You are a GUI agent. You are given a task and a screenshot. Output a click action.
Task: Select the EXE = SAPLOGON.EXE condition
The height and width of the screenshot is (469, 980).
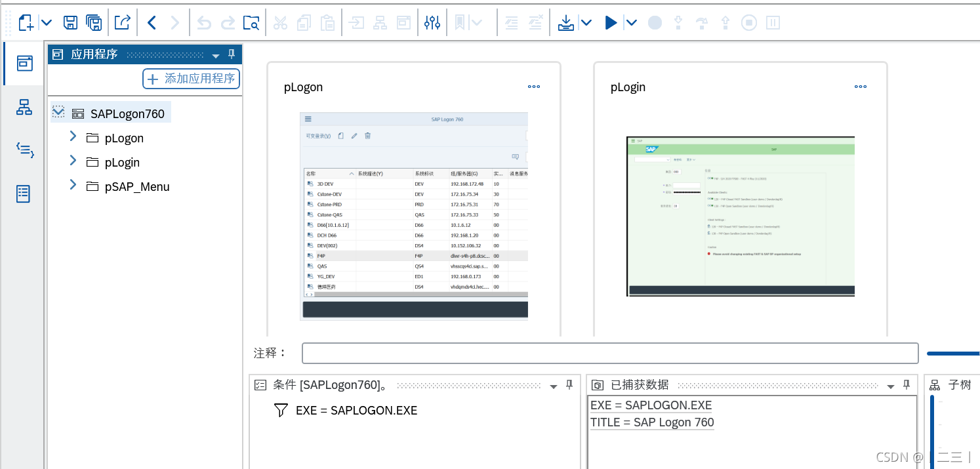pyautogui.click(x=356, y=411)
